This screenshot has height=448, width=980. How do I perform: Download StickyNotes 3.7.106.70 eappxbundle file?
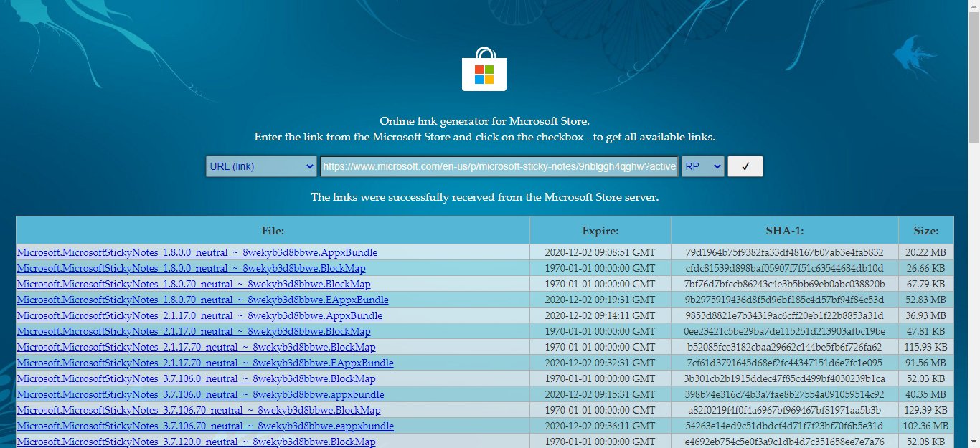205,426
